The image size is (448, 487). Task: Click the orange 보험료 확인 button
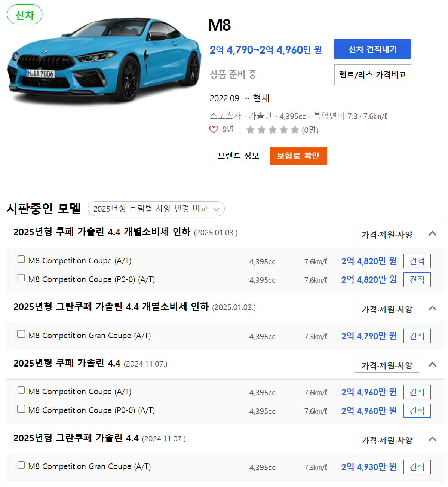(298, 156)
